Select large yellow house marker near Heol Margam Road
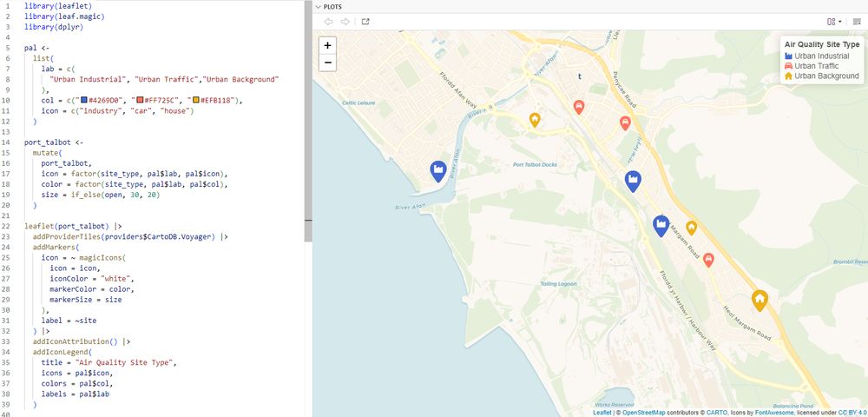The image size is (868, 417). [x=759, y=300]
